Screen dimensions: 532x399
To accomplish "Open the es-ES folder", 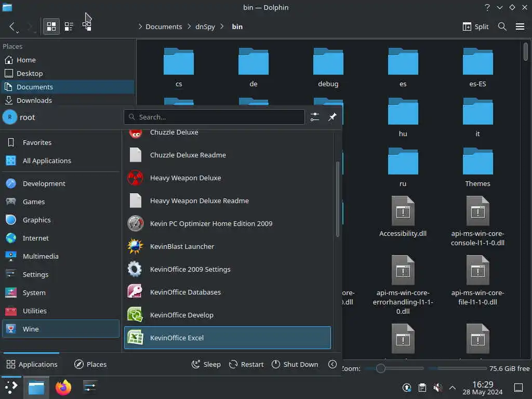I will pyautogui.click(x=478, y=67).
